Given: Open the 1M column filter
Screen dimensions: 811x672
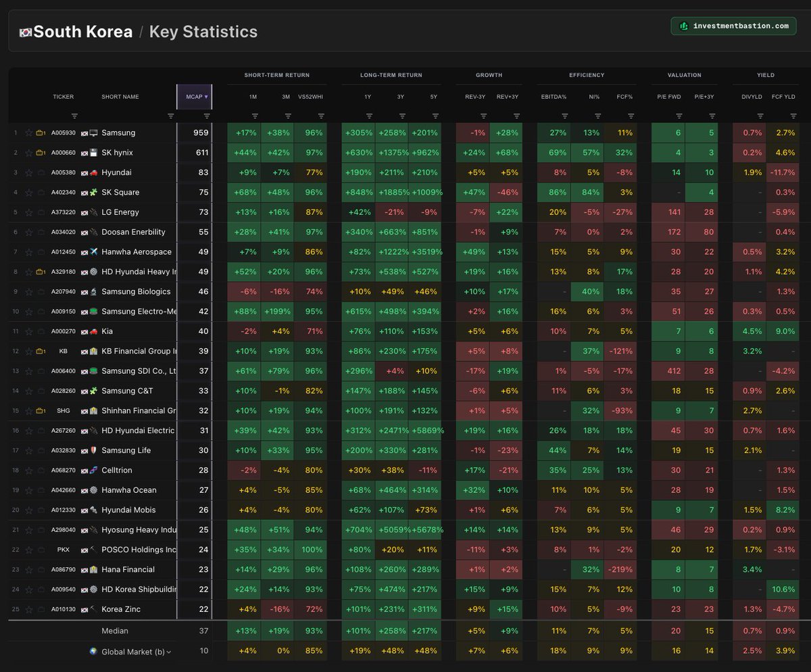Looking at the screenshot, I should coord(254,116).
